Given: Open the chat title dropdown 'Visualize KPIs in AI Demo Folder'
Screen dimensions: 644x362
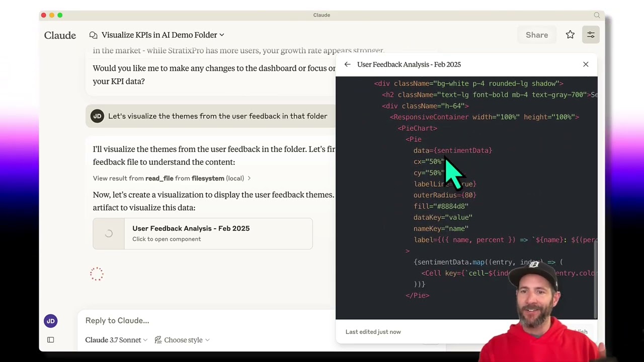Looking at the screenshot, I should pos(163,35).
